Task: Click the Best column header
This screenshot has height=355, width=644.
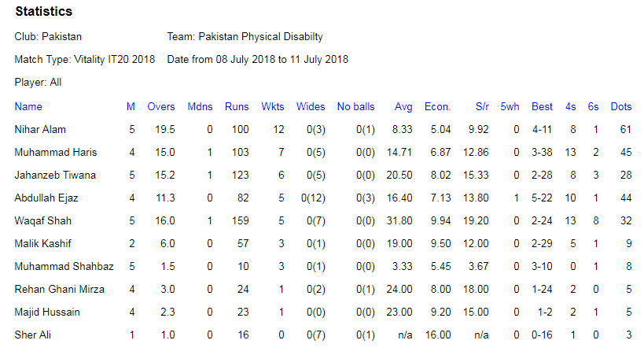Action: point(542,106)
